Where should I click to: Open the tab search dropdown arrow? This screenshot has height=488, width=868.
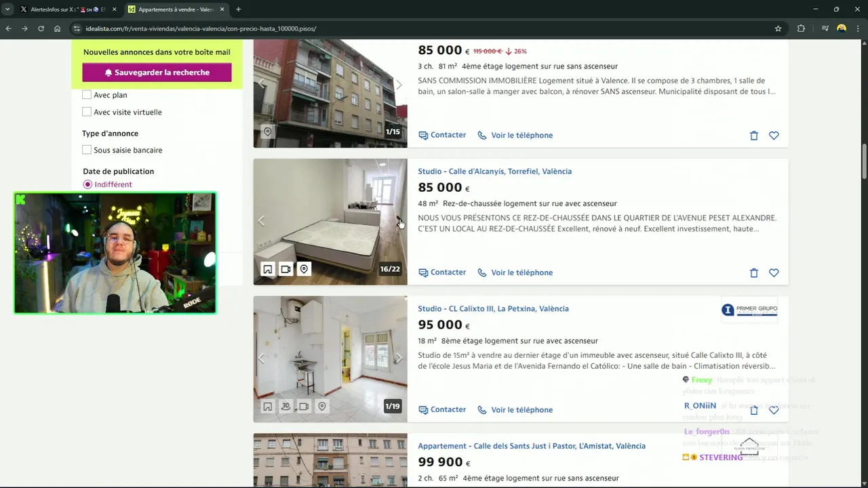click(7, 9)
